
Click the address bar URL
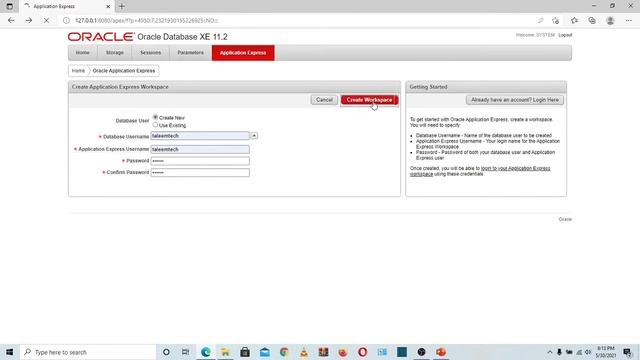(x=147, y=20)
